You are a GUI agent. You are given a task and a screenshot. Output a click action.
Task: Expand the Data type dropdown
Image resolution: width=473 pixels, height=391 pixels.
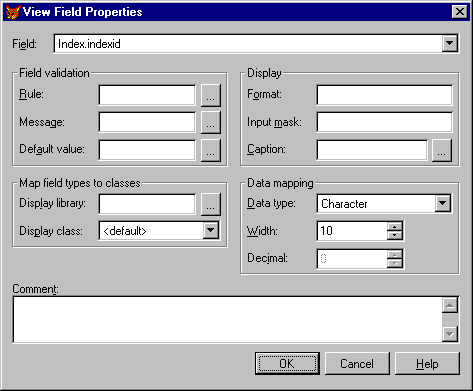[443, 203]
